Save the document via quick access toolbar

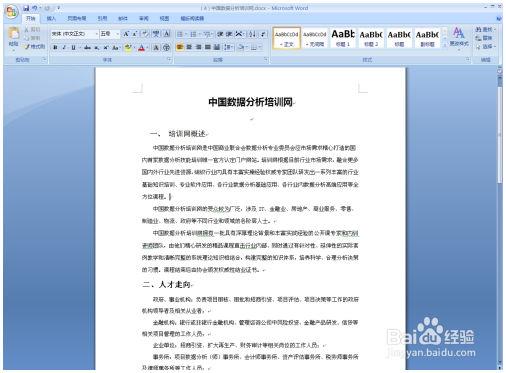pos(26,8)
